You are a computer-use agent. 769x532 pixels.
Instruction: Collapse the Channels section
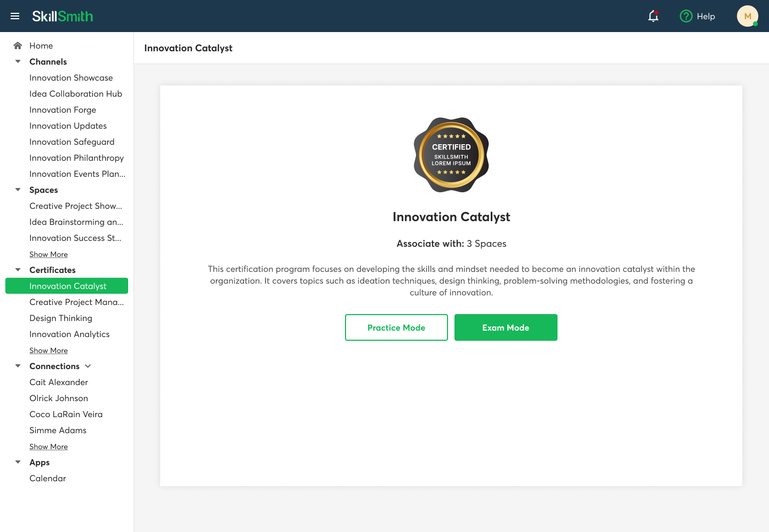coord(18,61)
